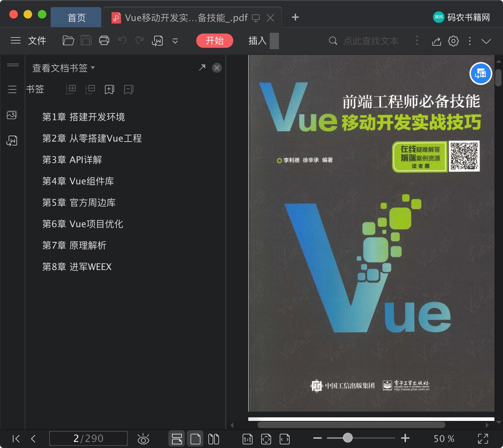Click the 点此查找文本 search field
This screenshot has width=503, height=448.
tap(371, 41)
